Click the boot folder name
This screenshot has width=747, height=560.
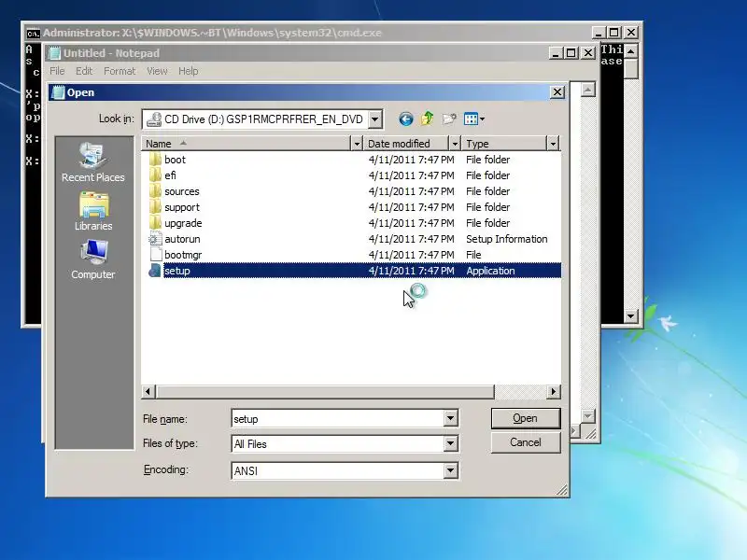[176, 160]
